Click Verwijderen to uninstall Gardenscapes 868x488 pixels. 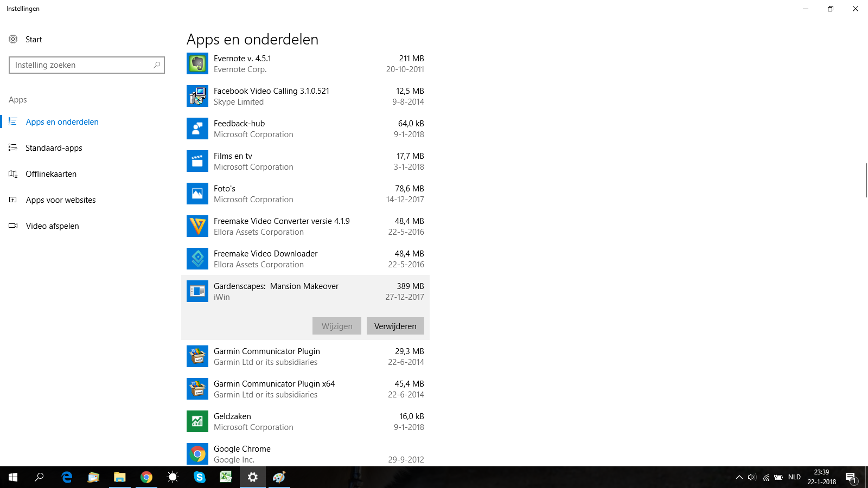coord(395,326)
